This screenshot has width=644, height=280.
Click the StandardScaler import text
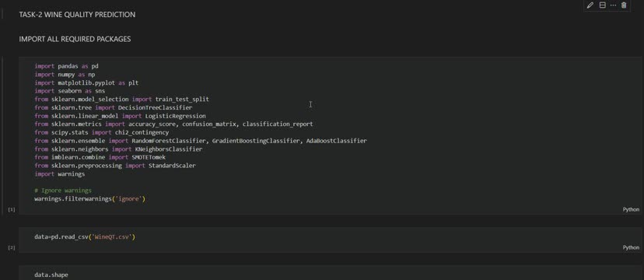(x=172, y=166)
